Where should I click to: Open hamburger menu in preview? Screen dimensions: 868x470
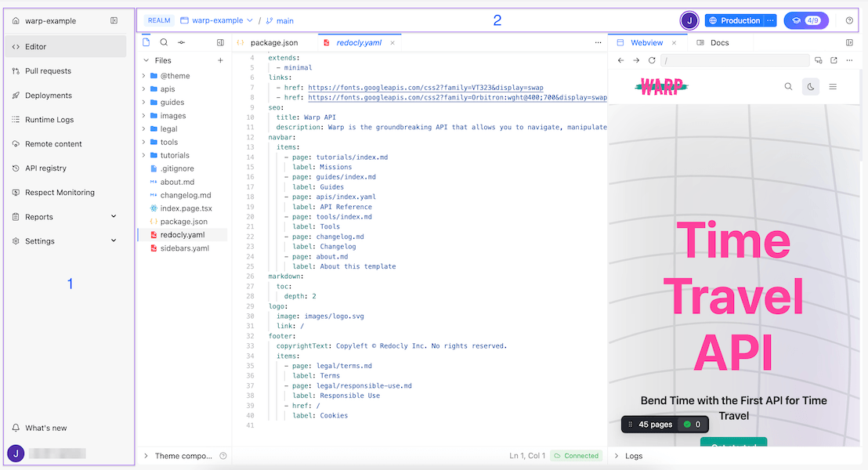point(833,86)
